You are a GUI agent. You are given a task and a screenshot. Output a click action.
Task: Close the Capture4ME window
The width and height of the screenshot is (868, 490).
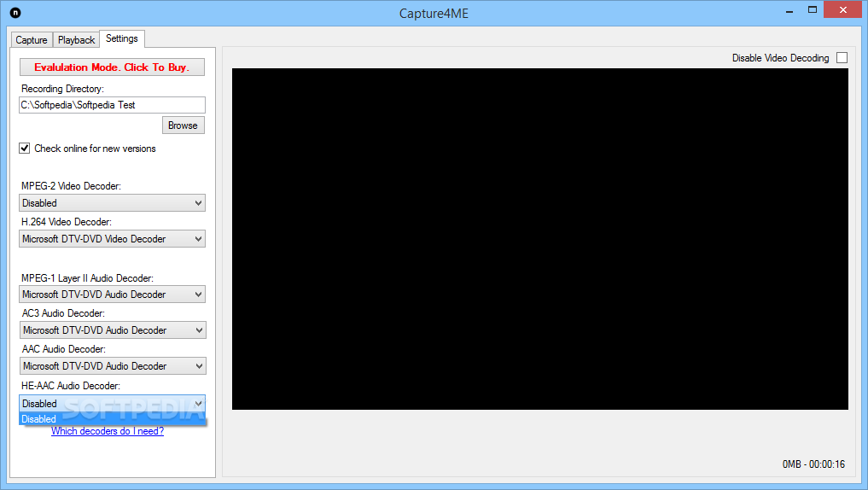[x=843, y=10]
